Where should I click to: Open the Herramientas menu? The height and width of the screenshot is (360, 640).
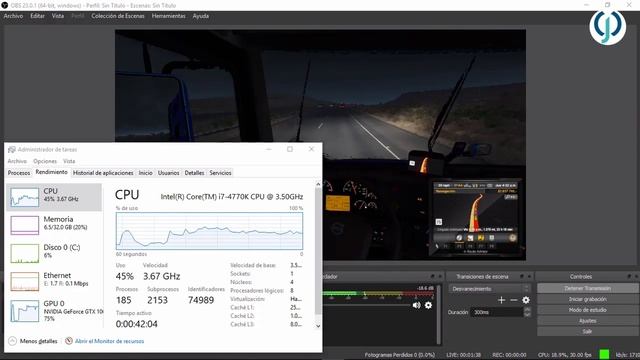[x=169, y=16]
